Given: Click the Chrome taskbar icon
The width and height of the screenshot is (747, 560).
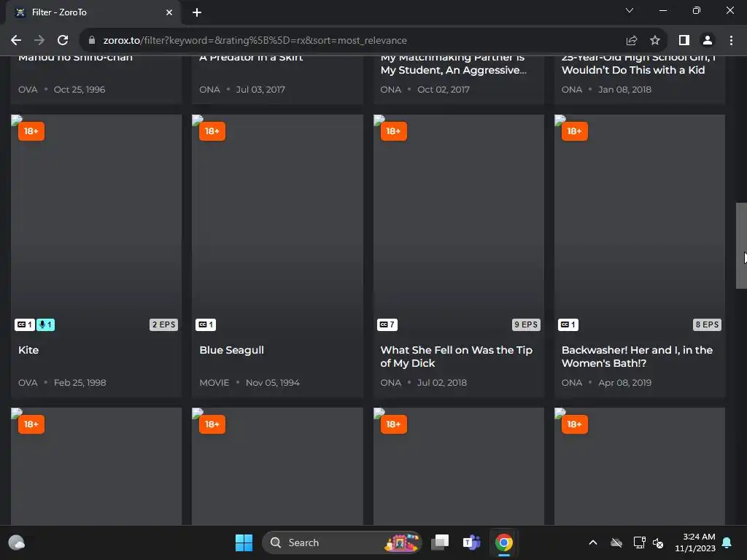Looking at the screenshot, I should (504, 542).
